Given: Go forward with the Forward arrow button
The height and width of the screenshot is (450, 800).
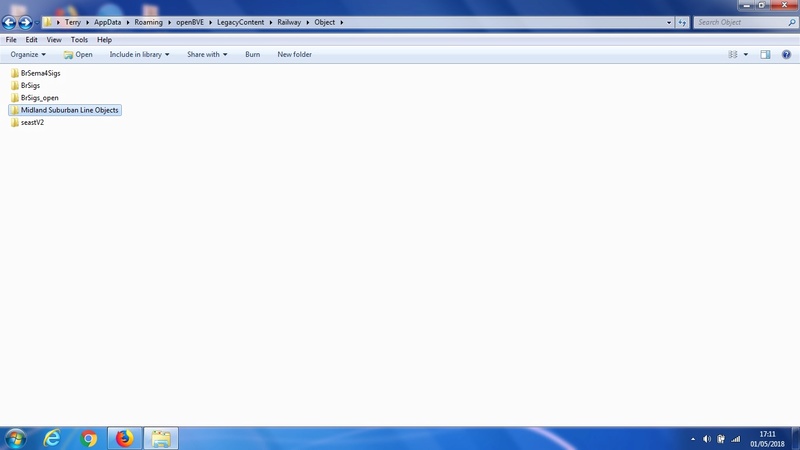Looking at the screenshot, I should point(25,22).
